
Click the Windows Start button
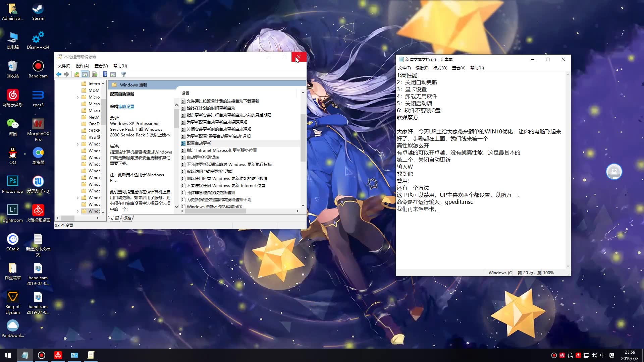click(8, 355)
